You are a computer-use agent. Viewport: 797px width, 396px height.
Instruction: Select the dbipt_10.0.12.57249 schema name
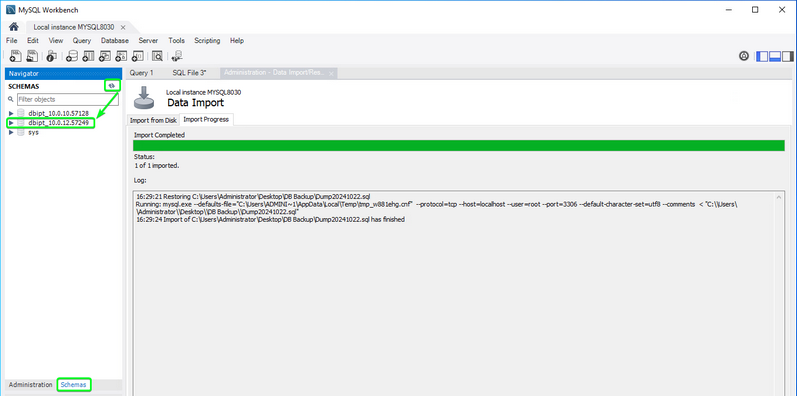point(58,123)
